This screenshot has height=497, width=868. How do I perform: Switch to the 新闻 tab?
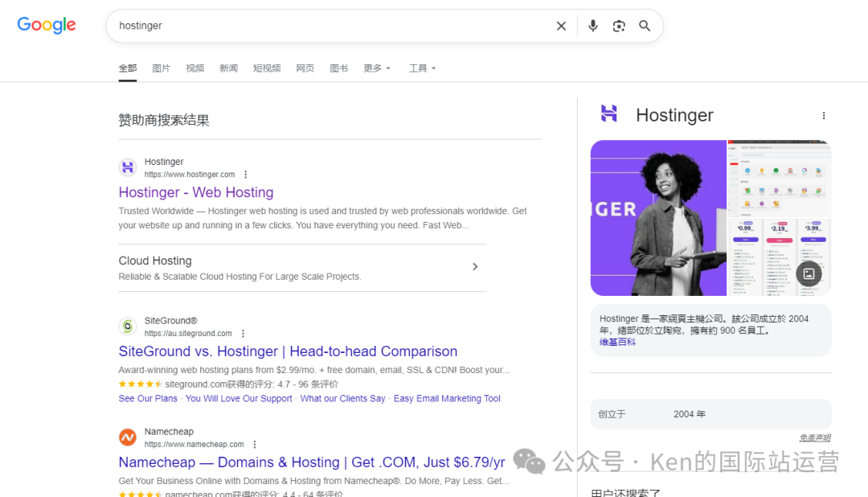click(x=228, y=68)
